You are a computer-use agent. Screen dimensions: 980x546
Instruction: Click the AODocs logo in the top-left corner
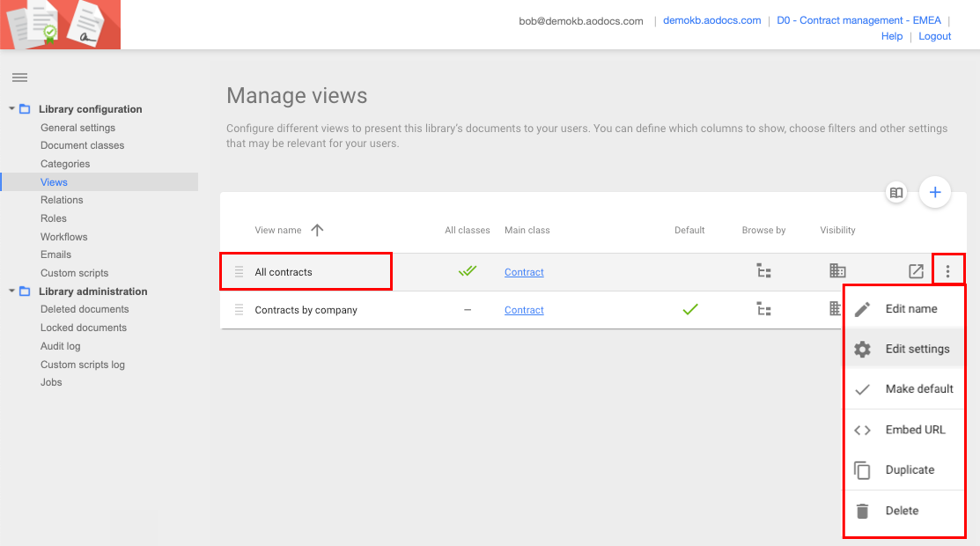click(61, 24)
